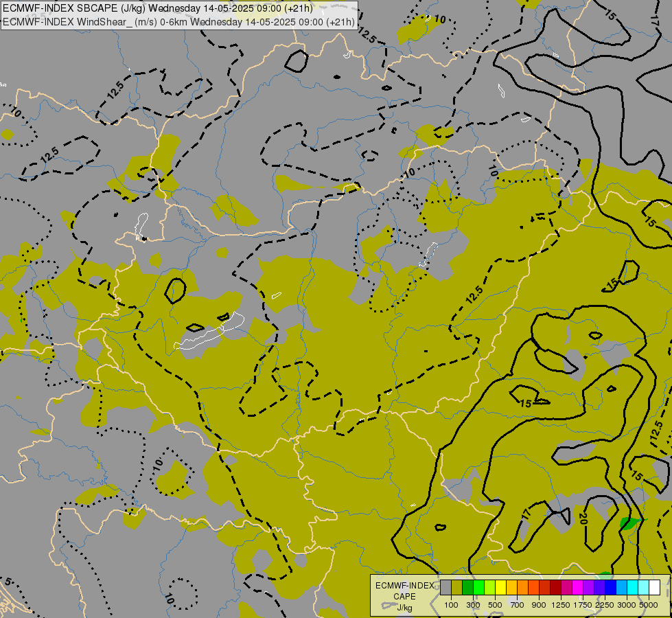
Task: Click the legend label 5000
Action: [x=649, y=605]
